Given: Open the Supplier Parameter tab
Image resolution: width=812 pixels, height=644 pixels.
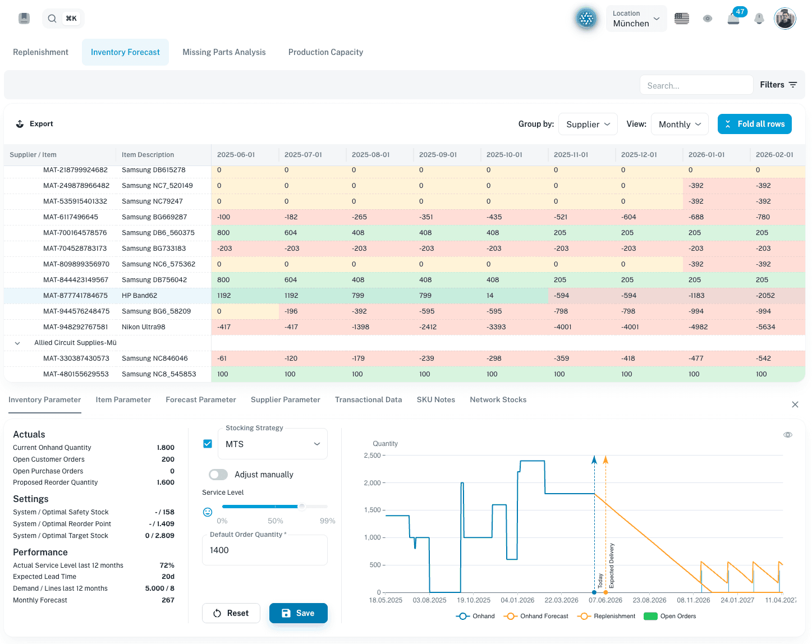Looking at the screenshot, I should [286, 400].
